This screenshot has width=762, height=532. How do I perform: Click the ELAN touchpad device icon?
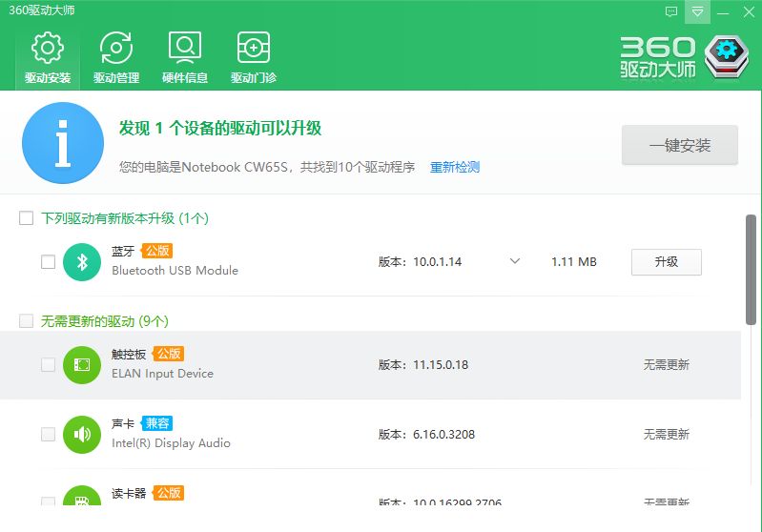pyautogui.click(x=82, y=365)
